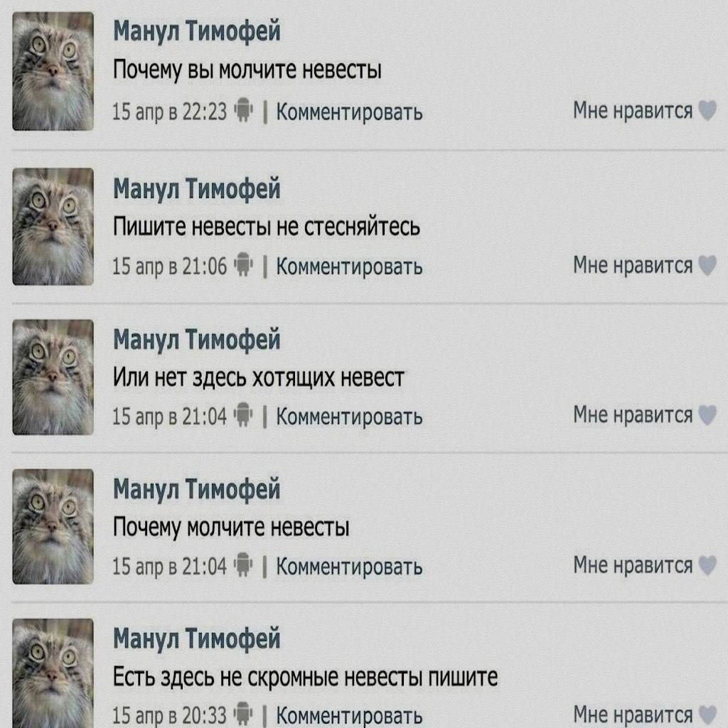Click Комментировать under 'Или нет здесь хотящих невест'
The image size is (728, 728).
[x=349, y=417]
